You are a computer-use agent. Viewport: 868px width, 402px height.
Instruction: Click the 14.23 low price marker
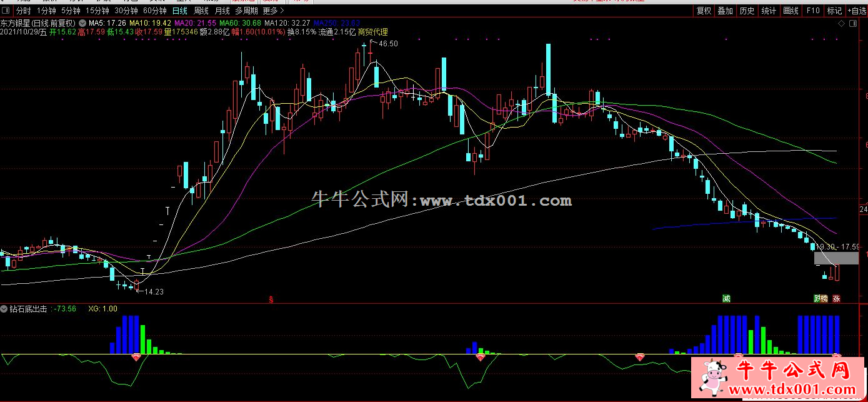(x=154, y=291)
